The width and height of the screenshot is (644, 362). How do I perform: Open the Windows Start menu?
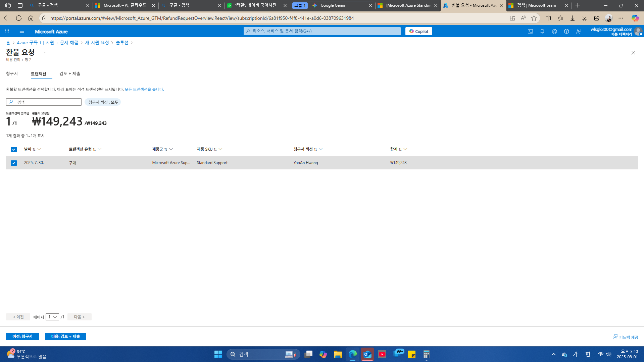[x=218, y=354]
